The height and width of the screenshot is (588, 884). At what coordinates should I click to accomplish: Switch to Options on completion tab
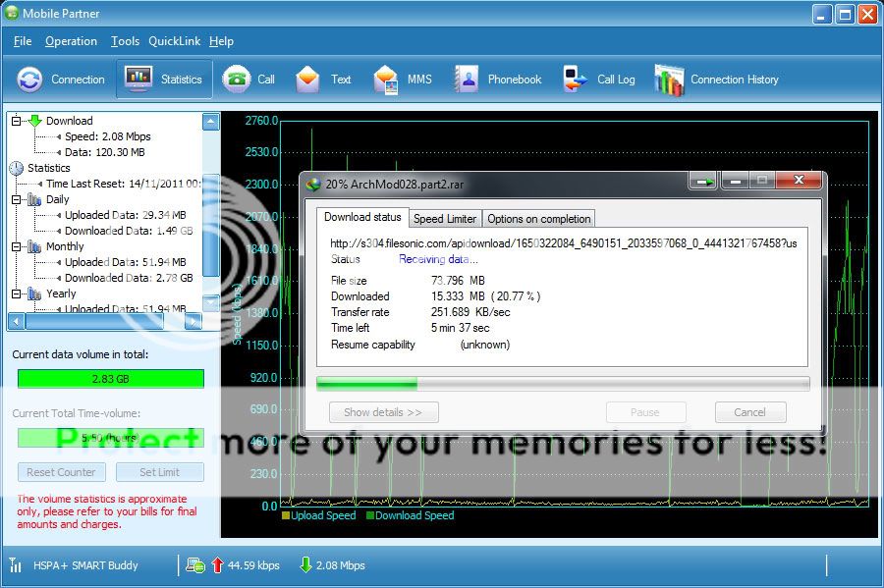538,219
